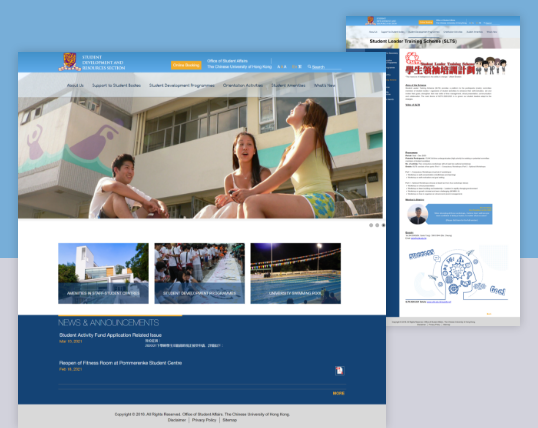Click into the Search input field
This screenshot has height=428, width=538.
tap(326, 67)
